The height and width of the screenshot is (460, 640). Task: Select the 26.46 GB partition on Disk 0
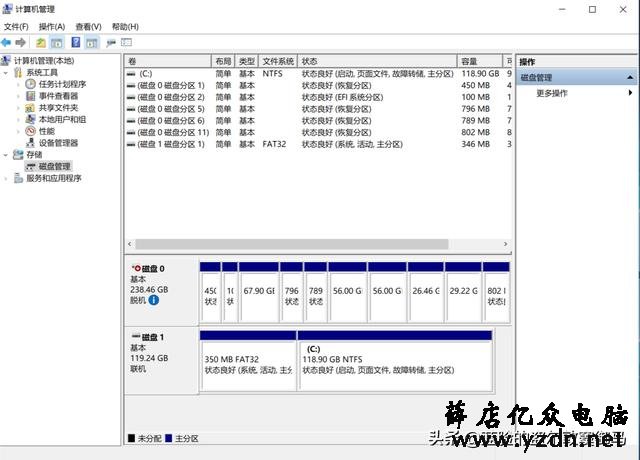[x=426, y=292]
